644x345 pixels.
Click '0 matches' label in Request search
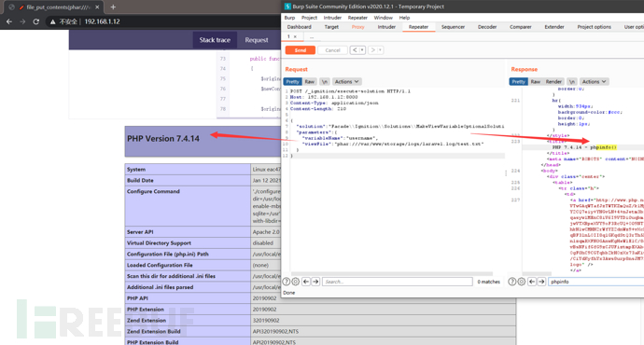pos(489,282)
